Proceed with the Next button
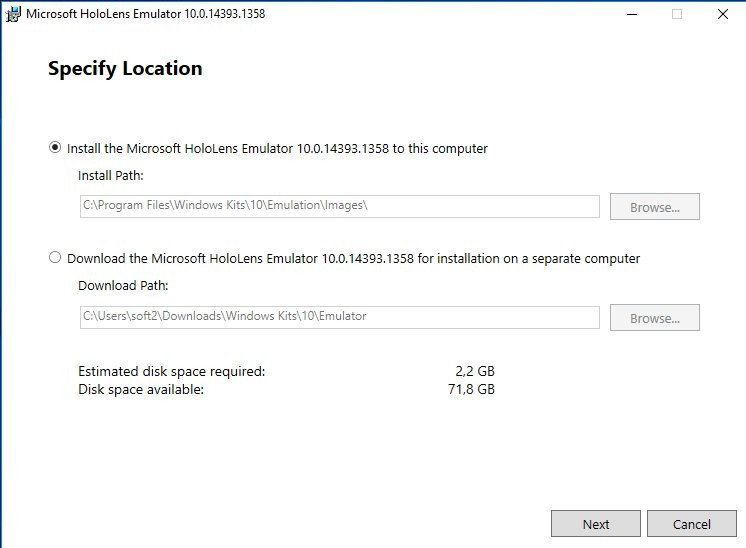This screenshot has width=746, height=548. pos(596,524)
